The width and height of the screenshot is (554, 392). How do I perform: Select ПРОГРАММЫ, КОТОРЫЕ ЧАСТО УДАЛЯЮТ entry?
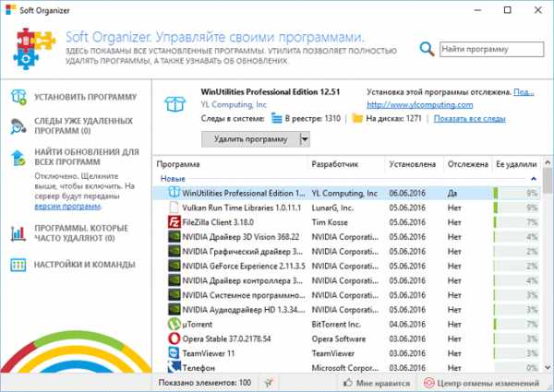[x=81, y=233]
